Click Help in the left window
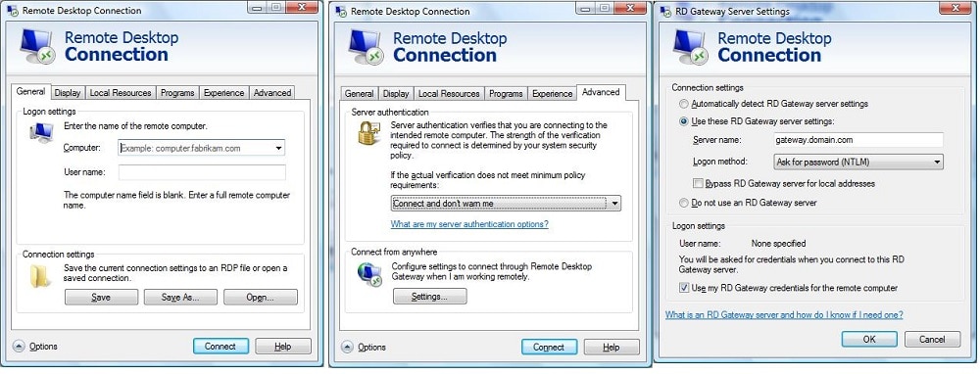Screen dimensions: 980x374 tap(282, 346)
